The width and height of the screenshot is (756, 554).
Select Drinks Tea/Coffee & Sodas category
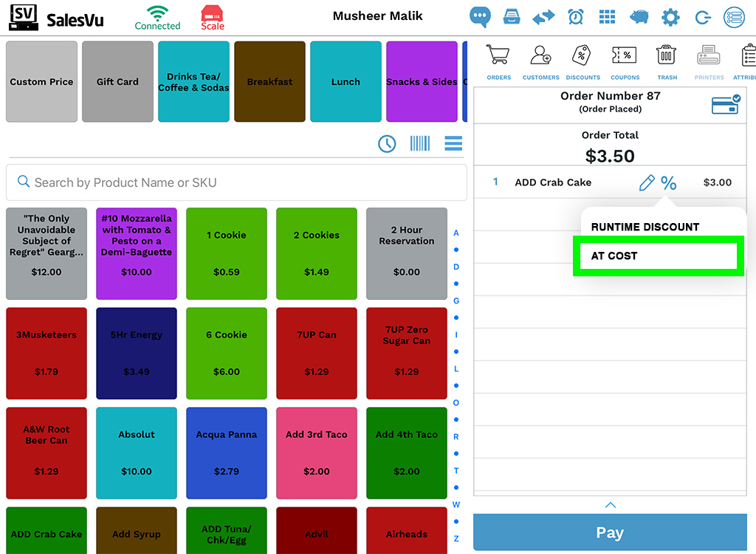point(194,81)
